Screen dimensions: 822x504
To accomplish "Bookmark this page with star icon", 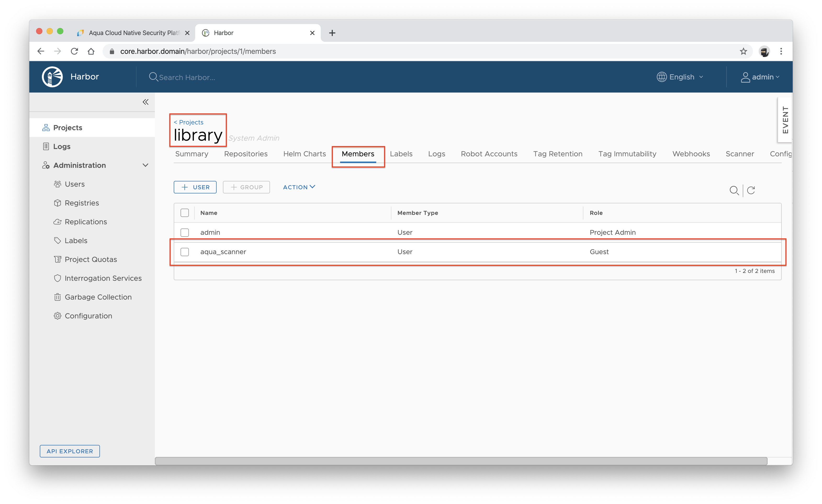I will pos(743,51).
